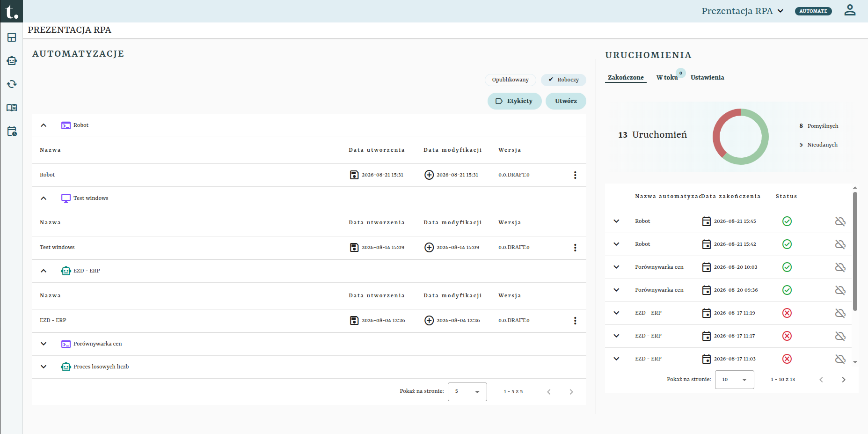Open three-dot menu for EZD - ERP row
This screenshot has height=434, width=868.
click(x=575, y=321)
